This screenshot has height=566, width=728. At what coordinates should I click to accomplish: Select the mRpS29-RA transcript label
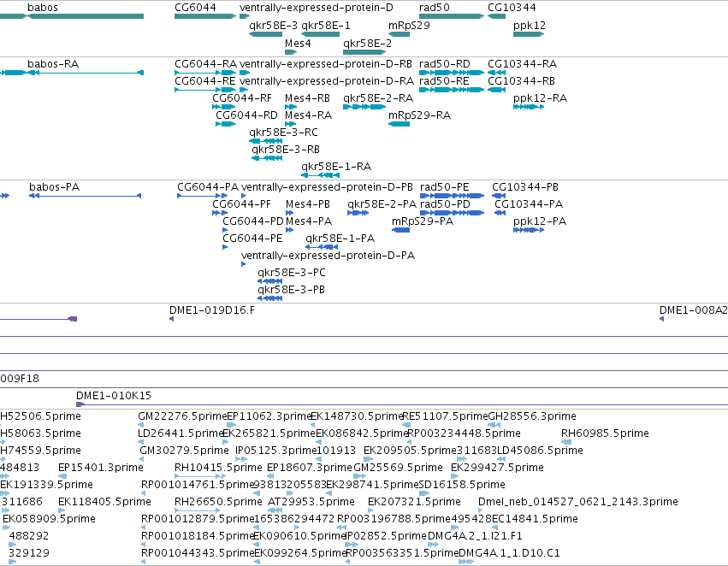[x=419, y=115]
